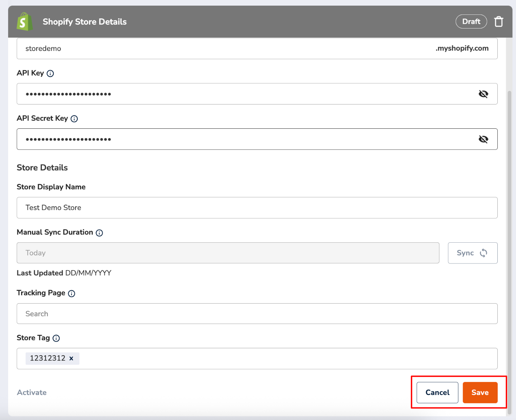Screen dimensions: 516x420
Task: Click the Activate link
Action: (x=32, y=393)
